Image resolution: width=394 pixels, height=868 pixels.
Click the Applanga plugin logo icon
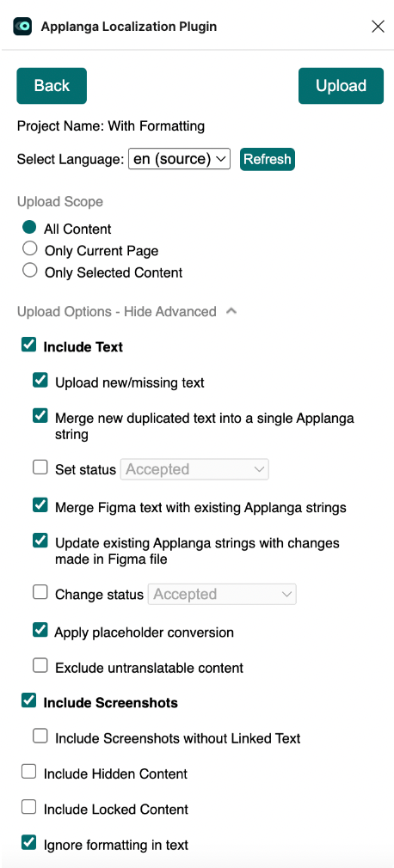pyautogui.click(x=22, y=26)
